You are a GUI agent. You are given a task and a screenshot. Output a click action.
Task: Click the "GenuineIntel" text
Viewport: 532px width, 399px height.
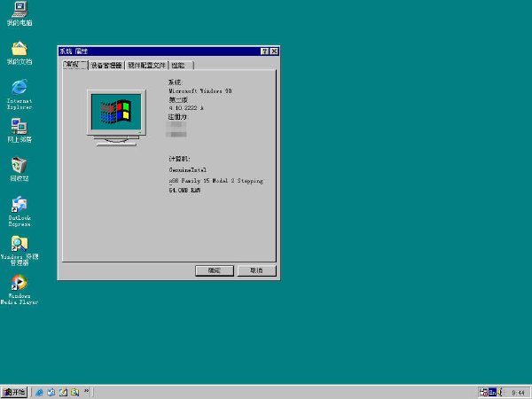(188, 169)
